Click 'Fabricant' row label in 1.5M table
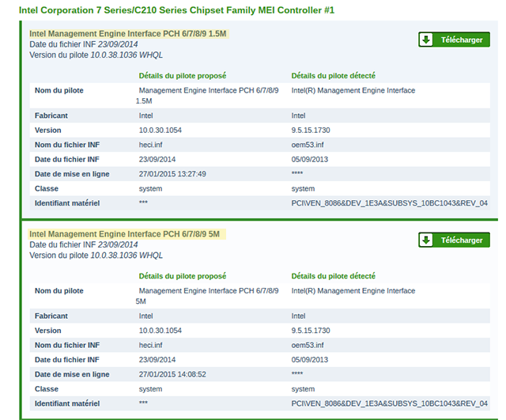The height and width of the screenshot is (420, 506). 51,115
